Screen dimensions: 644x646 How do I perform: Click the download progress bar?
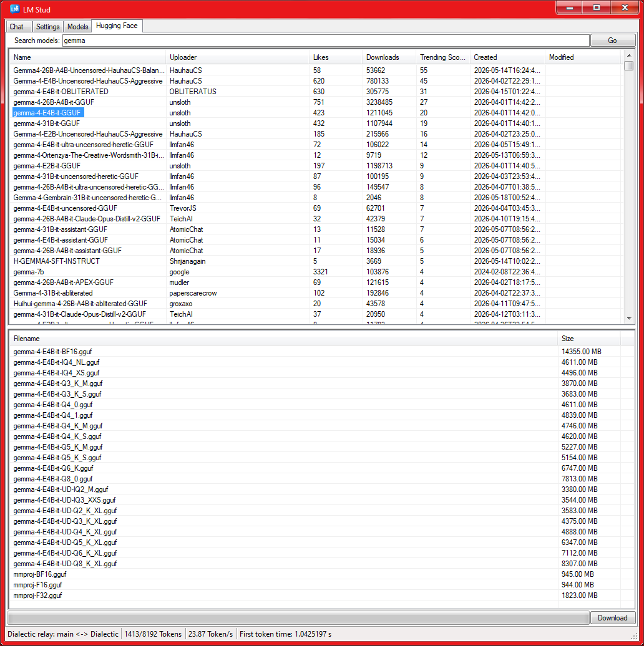pos(298,617)
